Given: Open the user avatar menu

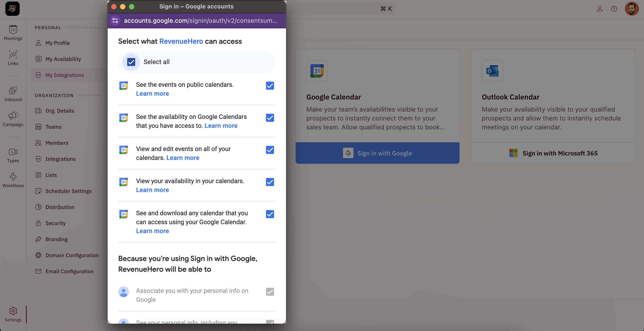Looking at the screenshot, I should [632, 9].
